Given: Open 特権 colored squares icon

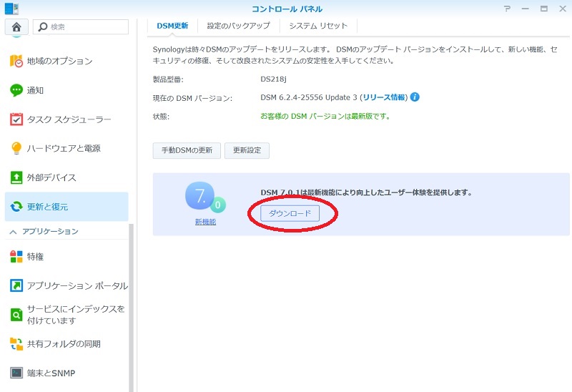Looking at the screenshot, I should (x=16, y=257).
